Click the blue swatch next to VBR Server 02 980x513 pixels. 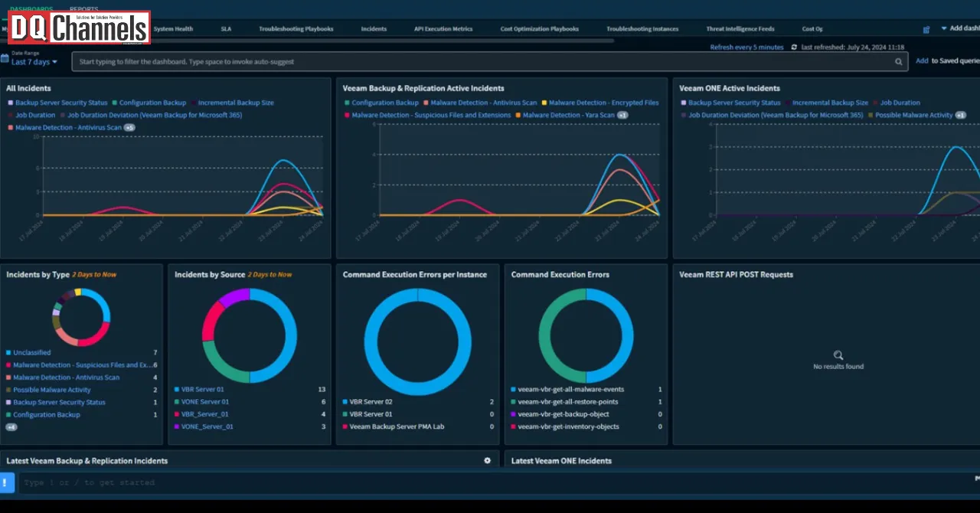pyautogui.click(x=345, y=402)
